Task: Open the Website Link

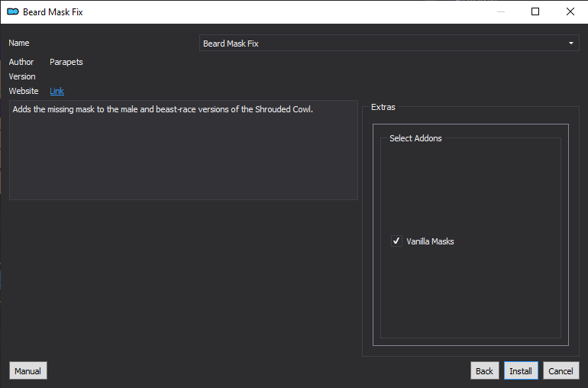Action: [57, 91]
